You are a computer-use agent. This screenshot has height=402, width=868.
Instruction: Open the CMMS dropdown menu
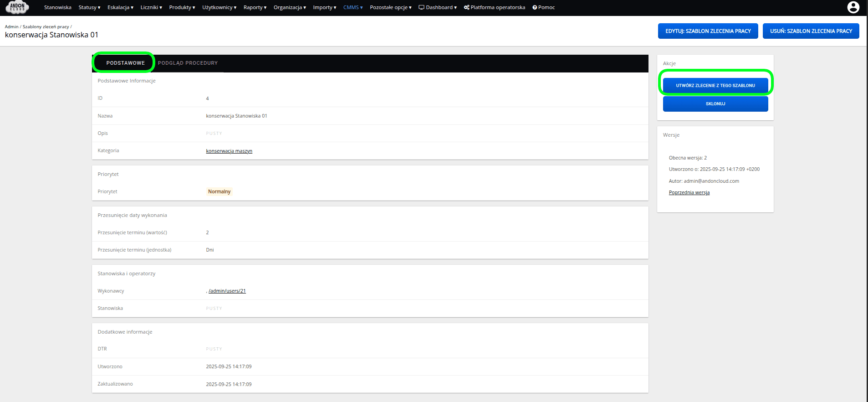coord(353,7)
